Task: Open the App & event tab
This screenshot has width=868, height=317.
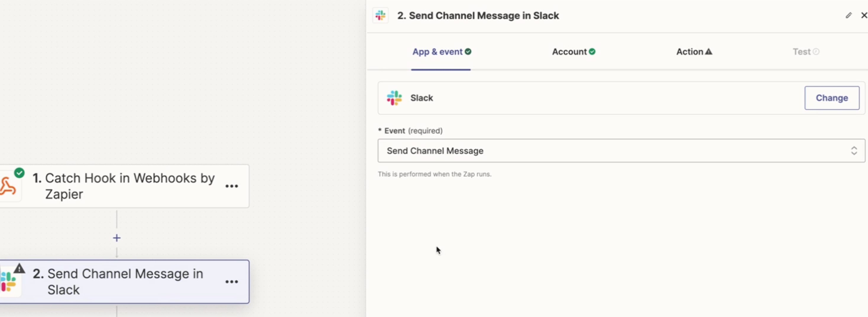Action: [441, 52]
